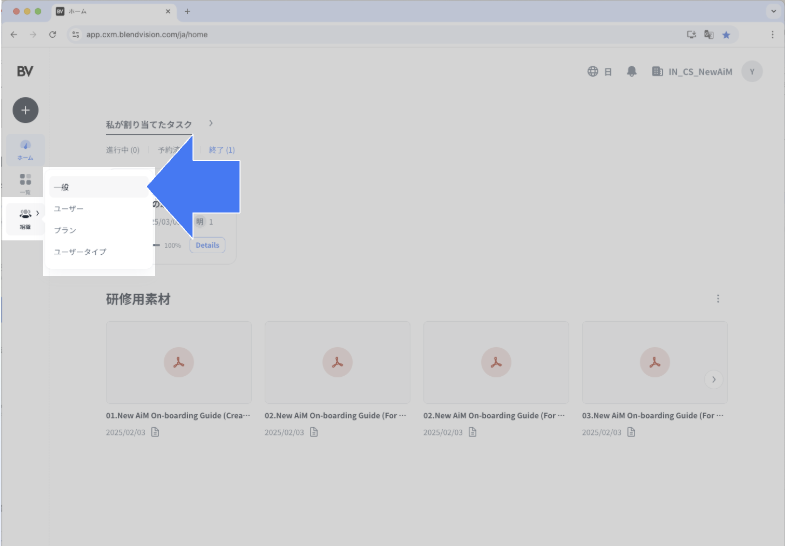This screenshot has width=785, height=546.
Task: Click title 01.New AiM On-boarding Guide (Crea…
Action: pos(178,415)
